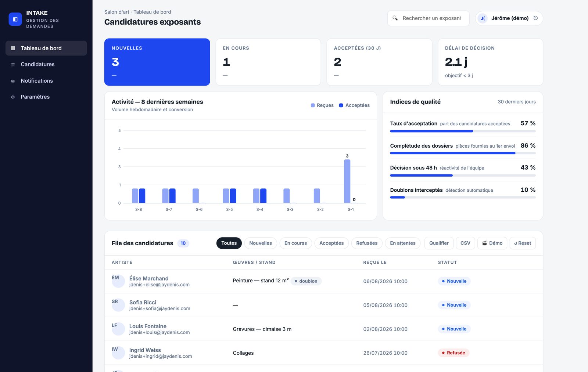Viewport: 588px width, 372px height.
Task: Select the En attentes filter tab
Action: click(x=403, y=243)
